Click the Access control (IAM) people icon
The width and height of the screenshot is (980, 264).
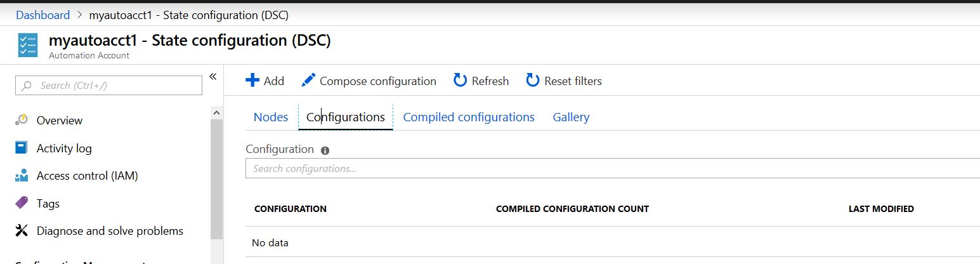tap(22, 176)
